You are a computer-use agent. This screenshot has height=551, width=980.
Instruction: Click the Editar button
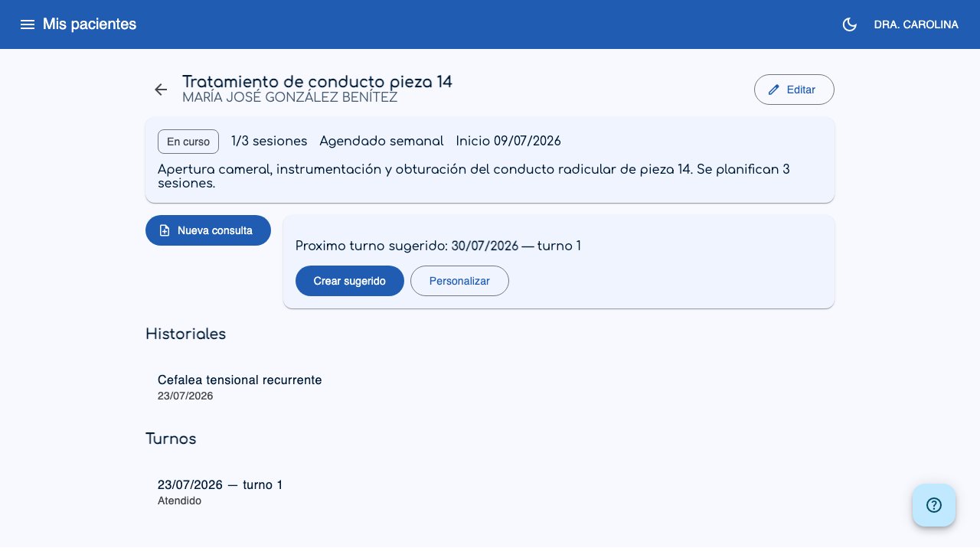(794, 90)
